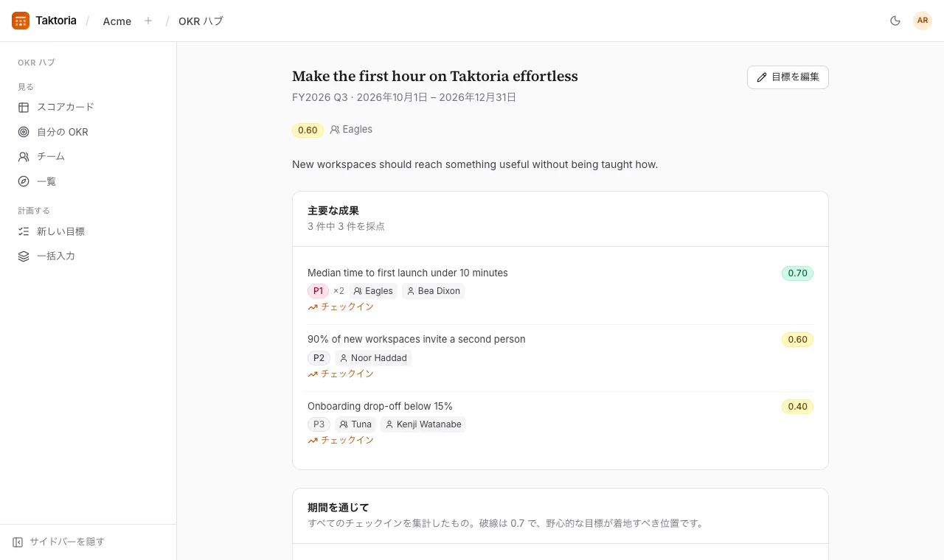
Task: Click チェックイン for 90% of new workspaces
Action: (341, 374)
